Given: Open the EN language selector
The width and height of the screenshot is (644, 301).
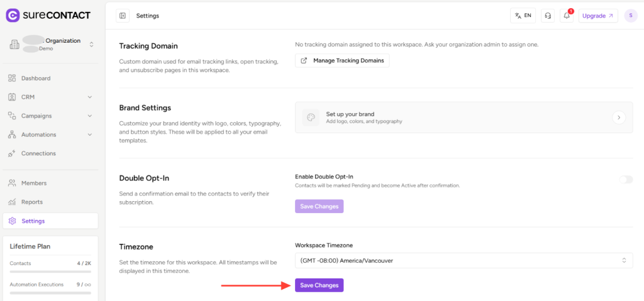Looking at the screenshot, I should (523, 16).
